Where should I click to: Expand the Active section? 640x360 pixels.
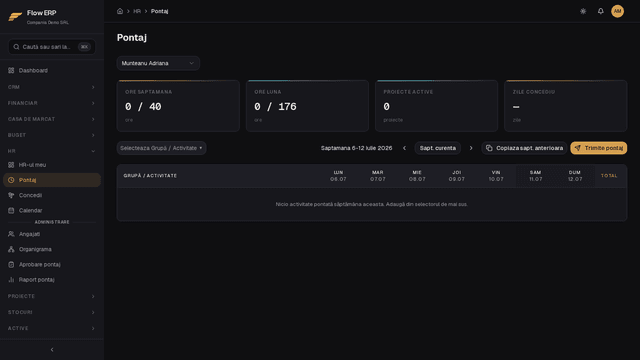coord(52,328)
